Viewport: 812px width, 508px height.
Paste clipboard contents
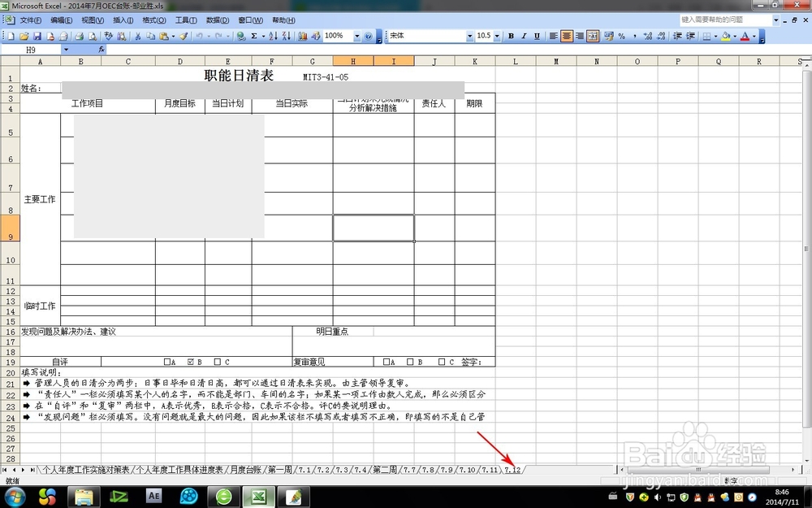point(164,36)
